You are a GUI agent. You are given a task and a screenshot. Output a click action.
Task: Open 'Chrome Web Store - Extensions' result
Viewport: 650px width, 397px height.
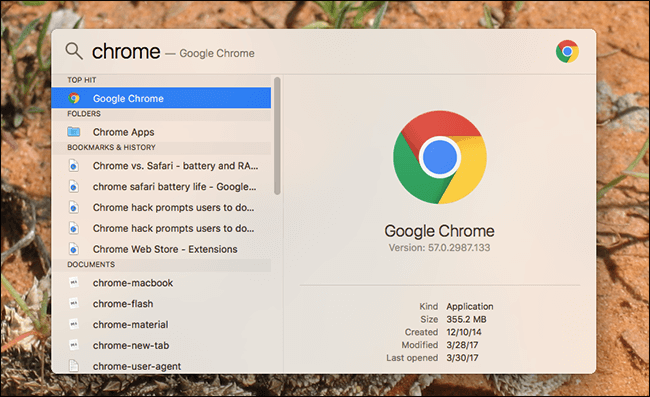point(161,249)
